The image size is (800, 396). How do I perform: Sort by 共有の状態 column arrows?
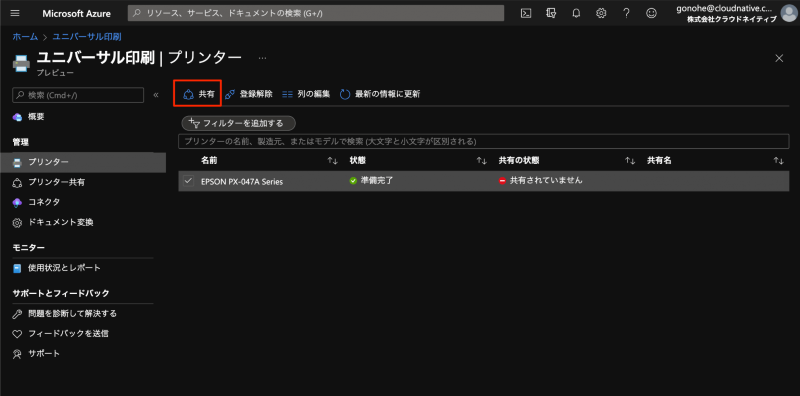(x=630, y=161)
